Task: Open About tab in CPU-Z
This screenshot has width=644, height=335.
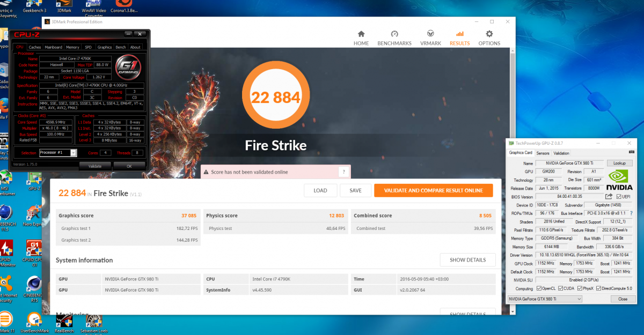Action: (135, 47)
